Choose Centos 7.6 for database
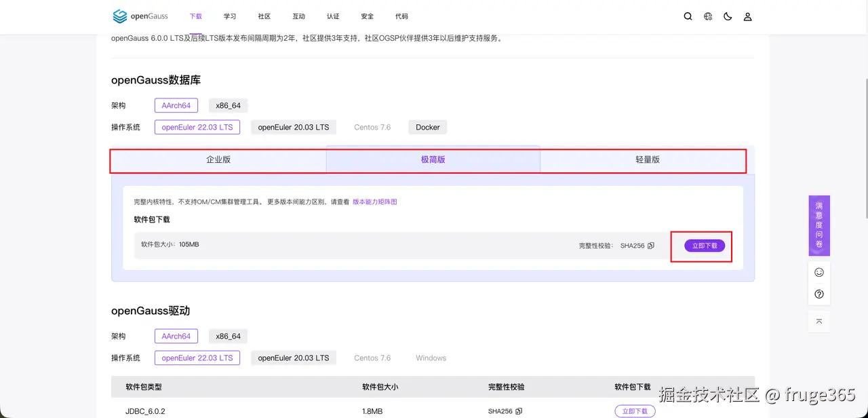The width and height of the screenshot is (868, 418). pyautogui.click(x=372, y=127)
